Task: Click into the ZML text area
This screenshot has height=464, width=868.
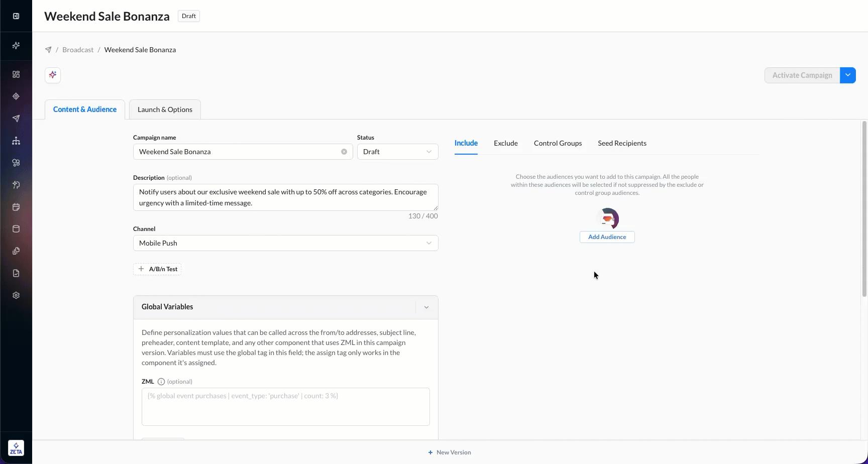Action: click(286, 407)
